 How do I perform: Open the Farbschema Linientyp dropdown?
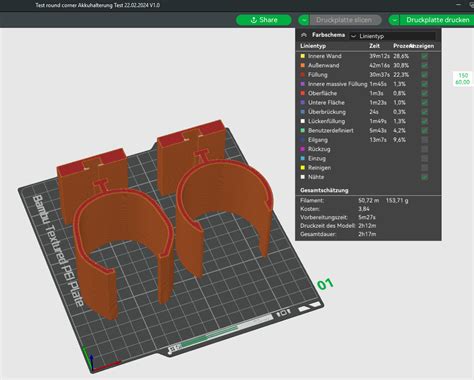392,36
